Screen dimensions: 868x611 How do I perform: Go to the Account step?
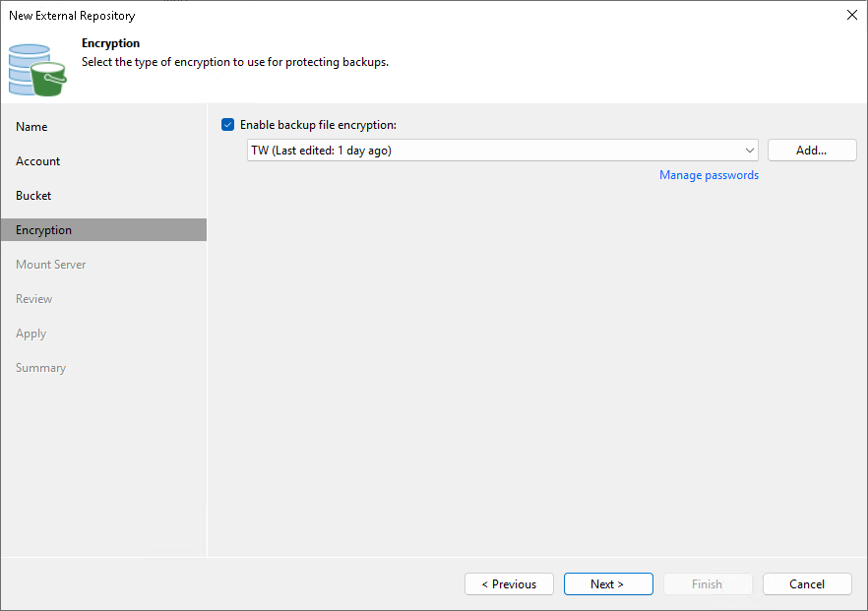coord(37,161)
